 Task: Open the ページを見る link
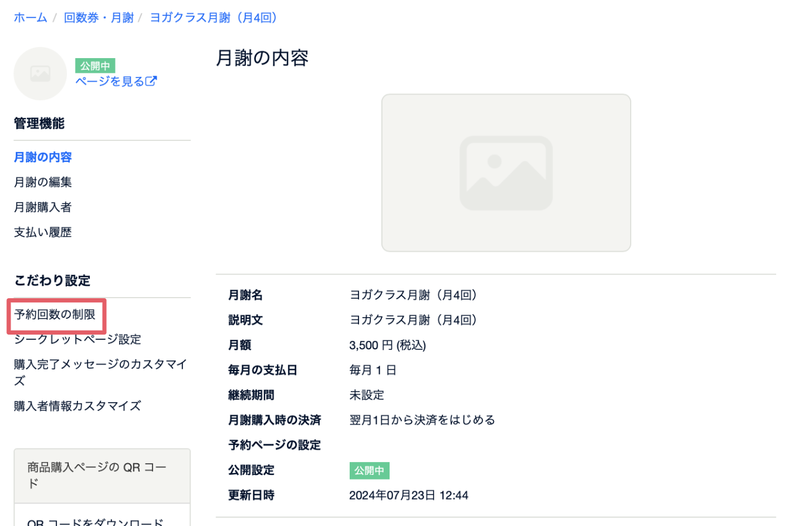pos(110,82)
